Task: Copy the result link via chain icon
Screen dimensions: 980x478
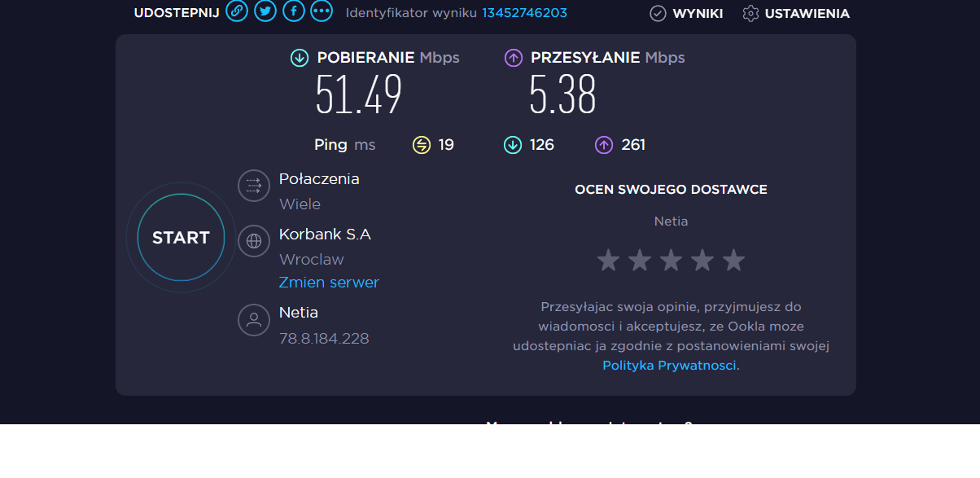Action: tap(237, 11)
